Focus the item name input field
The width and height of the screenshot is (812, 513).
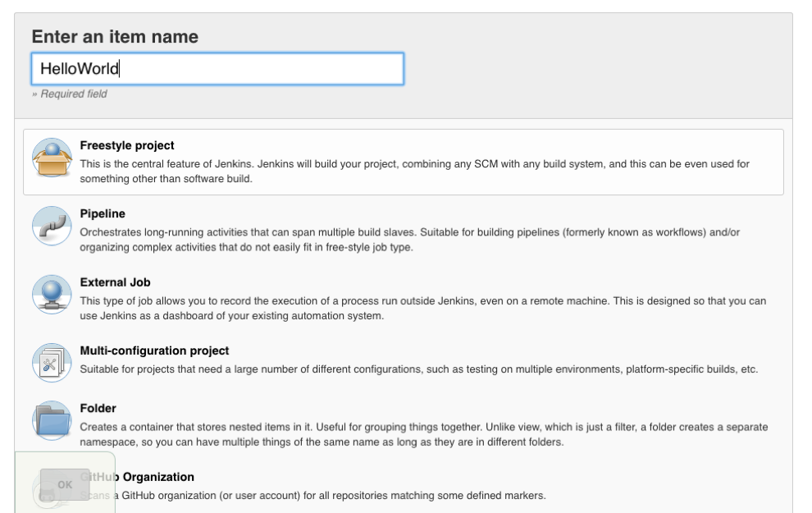pos(217,68)
